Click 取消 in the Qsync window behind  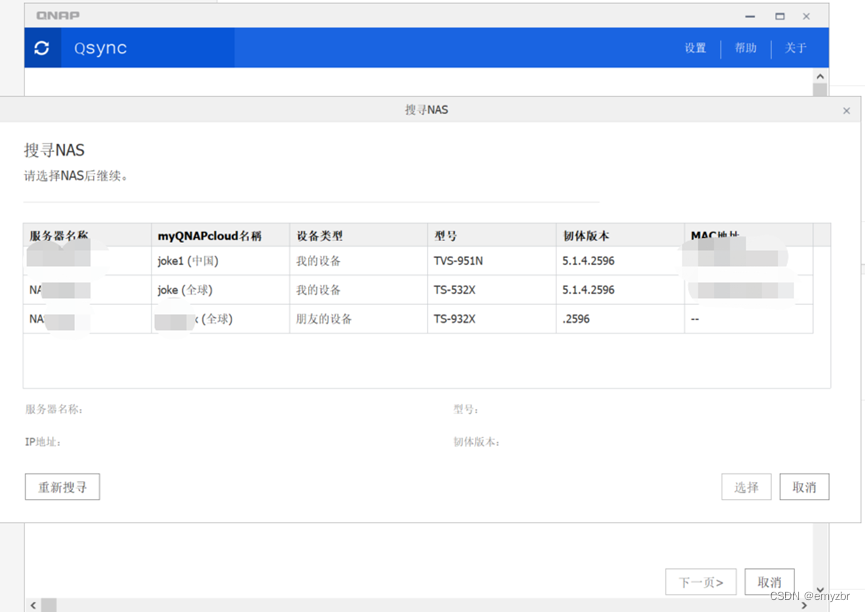(x=769, y=582)
